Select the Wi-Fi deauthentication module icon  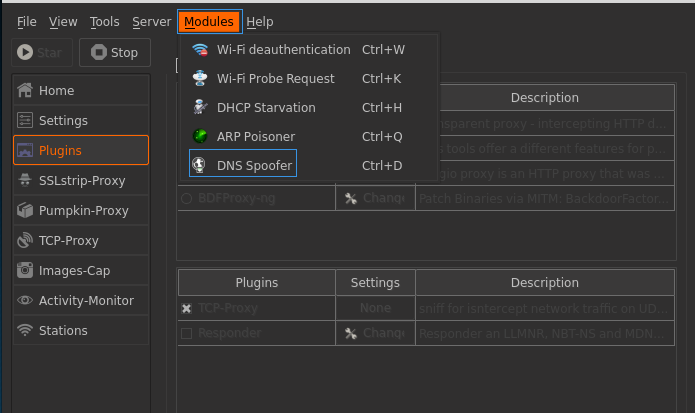[200, 50]
